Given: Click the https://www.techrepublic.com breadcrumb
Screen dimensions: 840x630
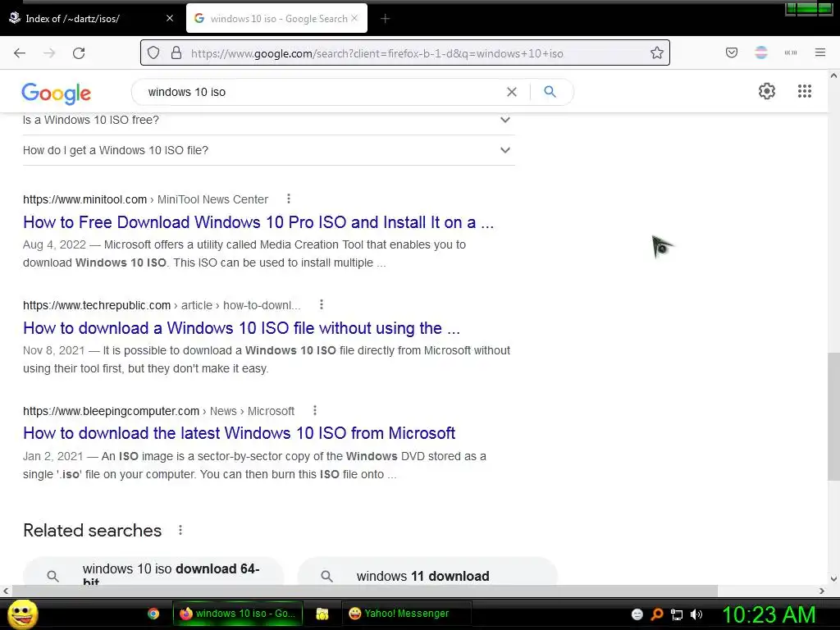Looking at the screenshot, I should pyautogui.click(x=97, y=305).
